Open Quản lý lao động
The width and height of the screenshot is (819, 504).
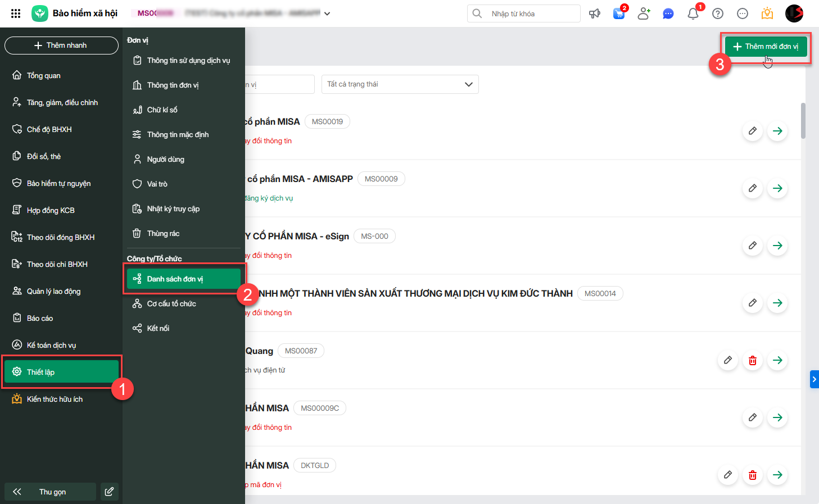point(61,291)
